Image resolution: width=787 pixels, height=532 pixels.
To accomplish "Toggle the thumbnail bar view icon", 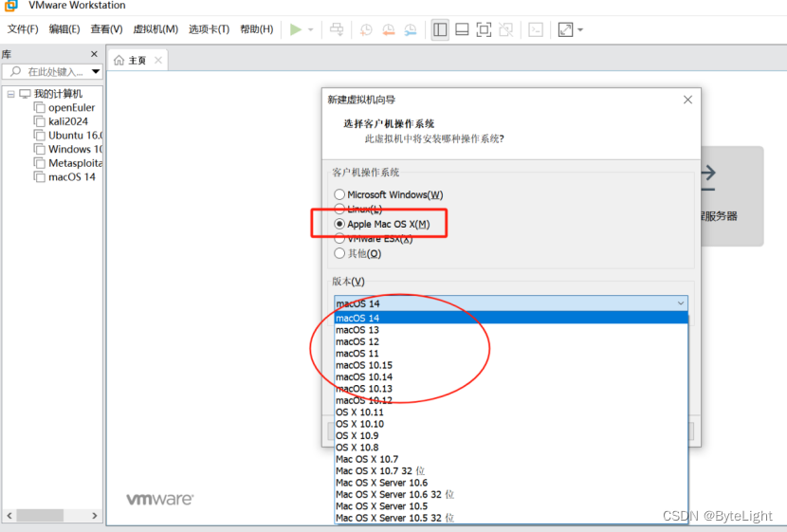I will click(462, 29).
